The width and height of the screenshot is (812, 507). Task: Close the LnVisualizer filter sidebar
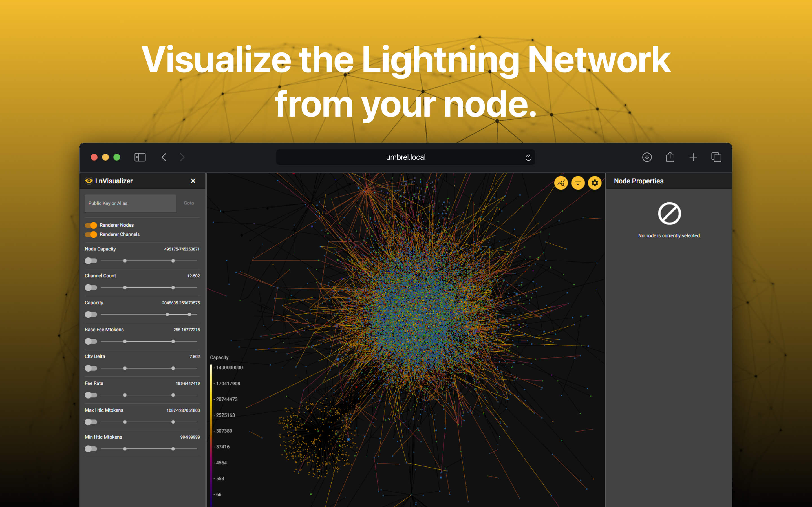(193, 181)
